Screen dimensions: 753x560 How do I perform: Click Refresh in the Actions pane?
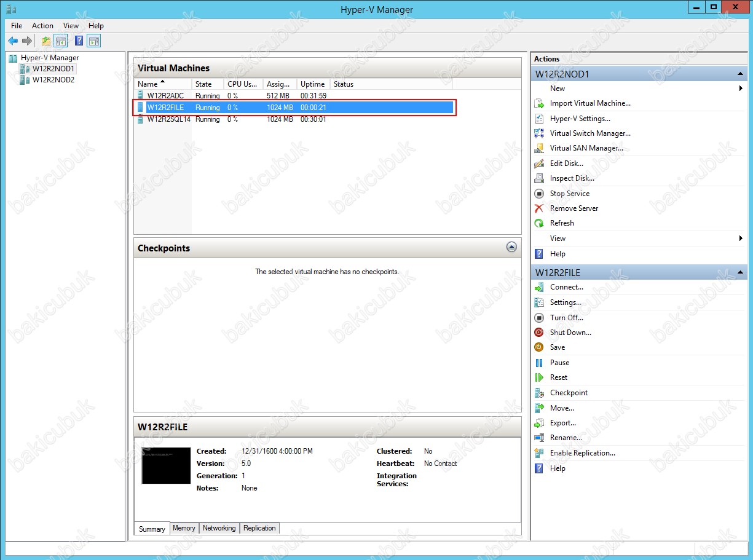[562, 223]
